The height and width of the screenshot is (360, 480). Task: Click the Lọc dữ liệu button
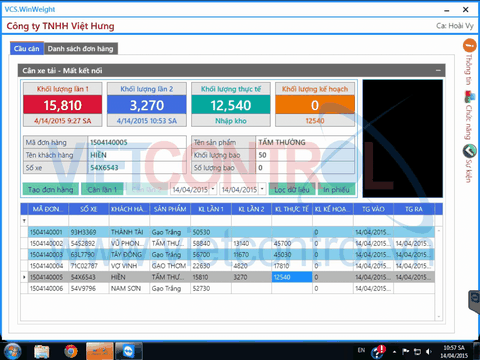pos(292,189)
